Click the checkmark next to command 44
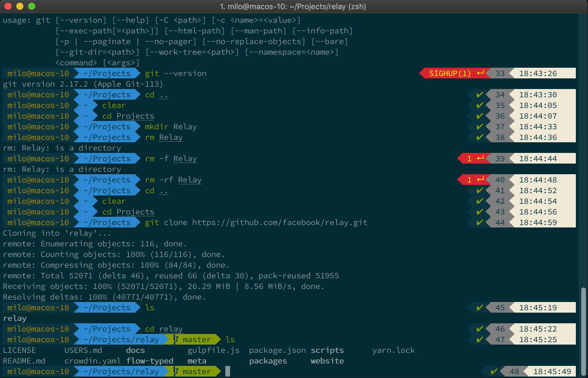Image resolution: width=588 pixels, height=378 pixels. (x=480, y=222)
